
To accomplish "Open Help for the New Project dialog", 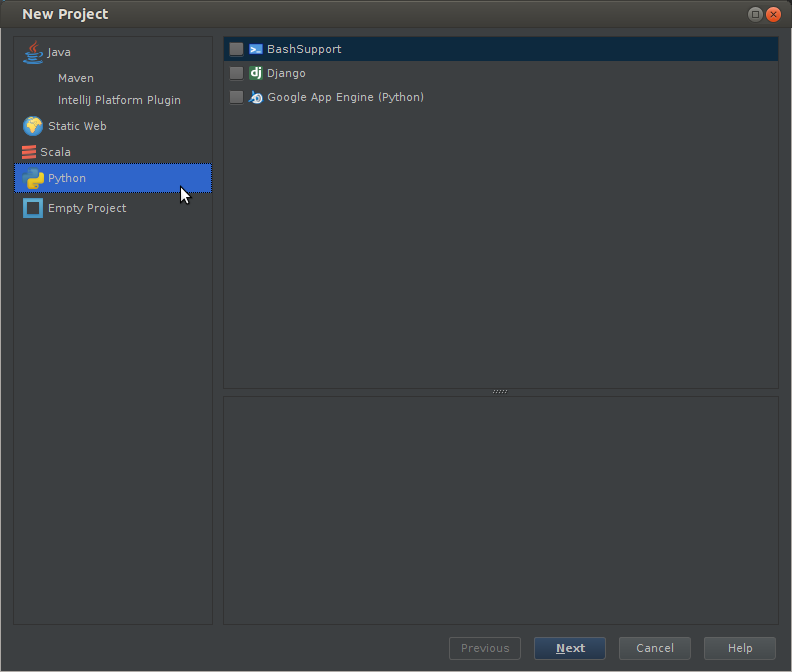I will (739, 648).
